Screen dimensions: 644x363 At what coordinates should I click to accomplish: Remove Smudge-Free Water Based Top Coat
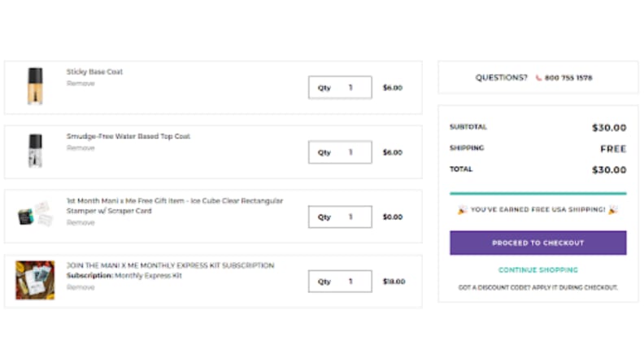80,148
